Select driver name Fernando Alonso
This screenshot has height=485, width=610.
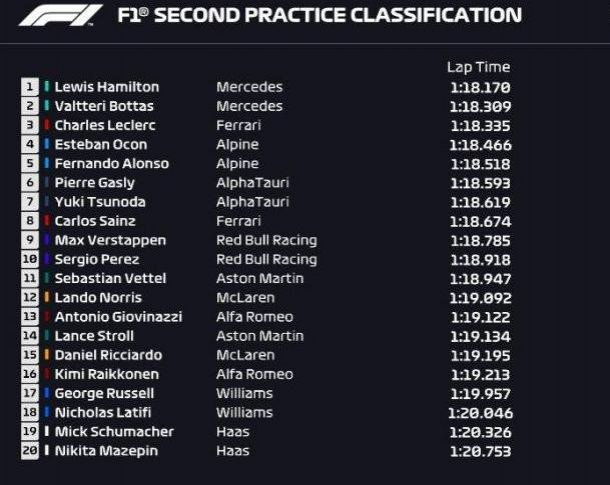(x=112, y=163)
